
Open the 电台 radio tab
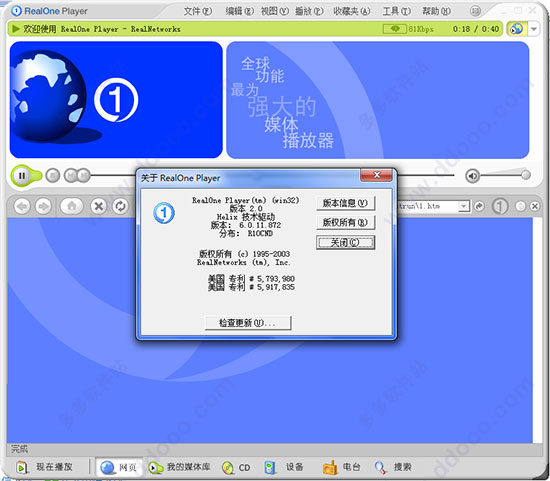342,467
